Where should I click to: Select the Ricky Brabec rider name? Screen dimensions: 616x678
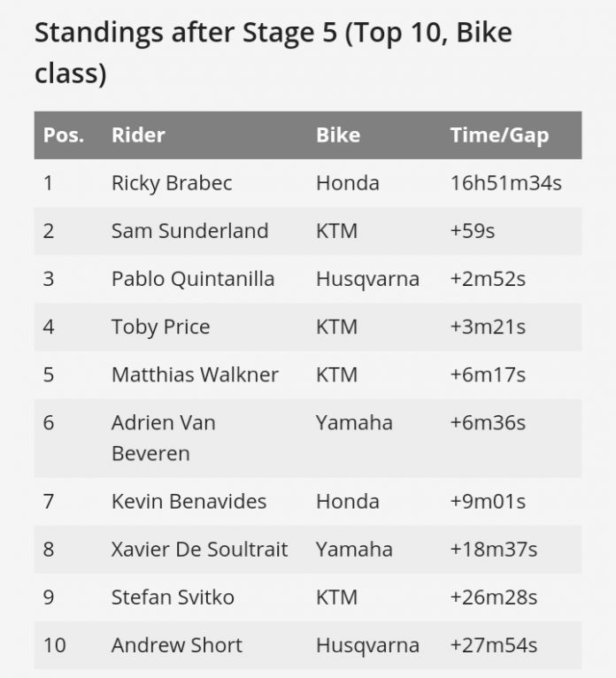tap(172, 183)
